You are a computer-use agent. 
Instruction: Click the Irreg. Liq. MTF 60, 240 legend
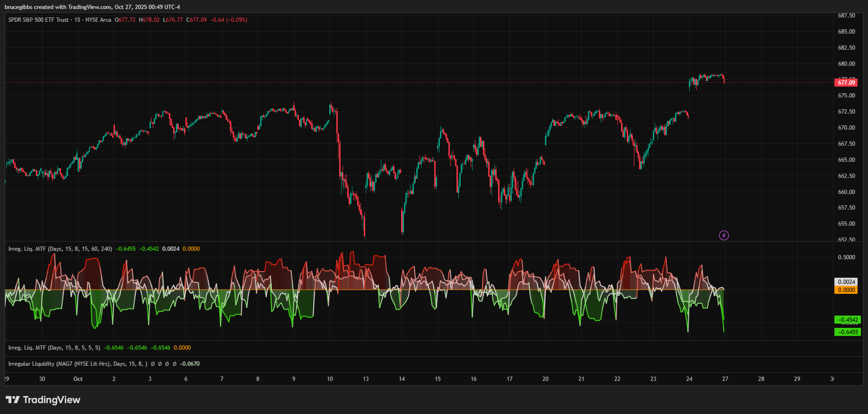click(60, 249)
